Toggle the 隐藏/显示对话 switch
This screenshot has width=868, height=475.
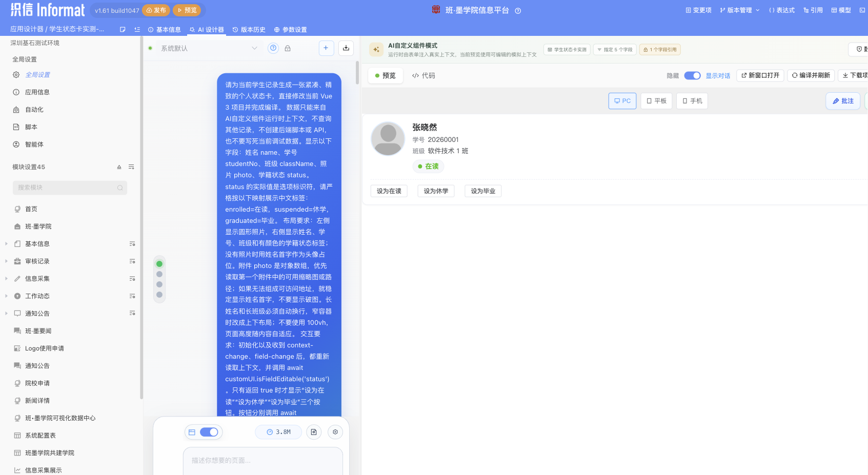[692, 76]
